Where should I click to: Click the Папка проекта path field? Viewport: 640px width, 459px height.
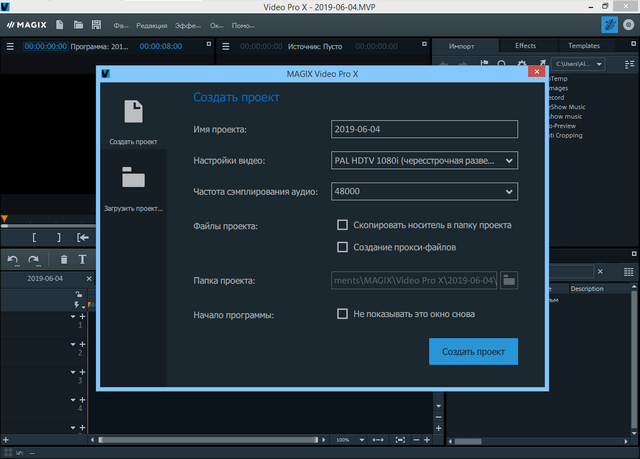[x=414, y=280]
